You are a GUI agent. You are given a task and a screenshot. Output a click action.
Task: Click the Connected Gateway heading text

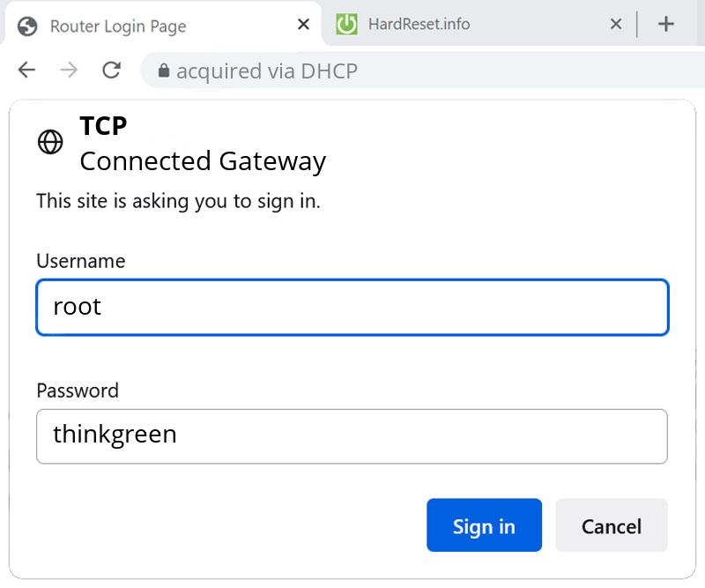[x=203, y=161]
